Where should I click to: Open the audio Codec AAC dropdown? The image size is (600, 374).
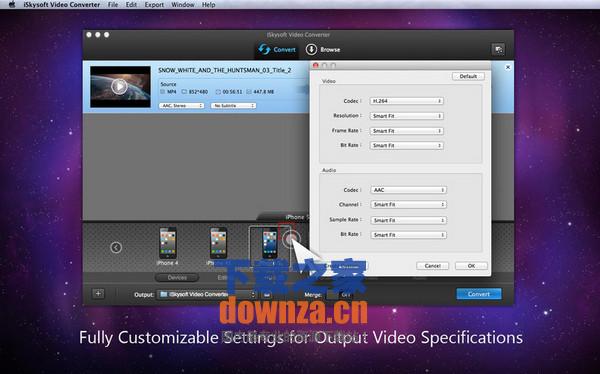click(x=408, y=190)
